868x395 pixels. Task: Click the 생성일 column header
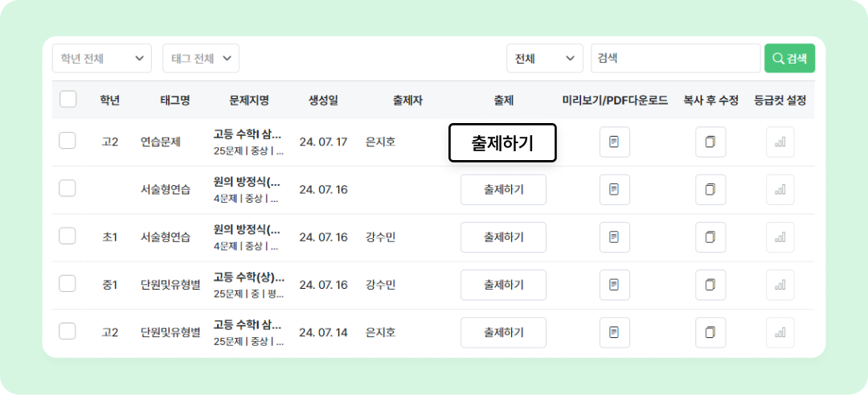(323, 101)
